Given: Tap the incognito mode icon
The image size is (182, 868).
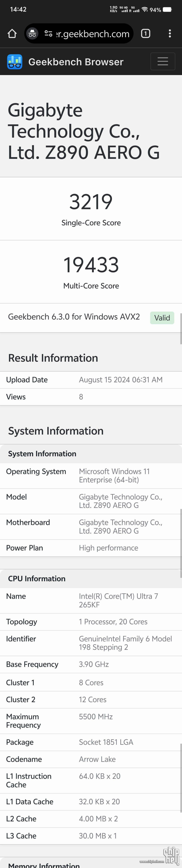Looking at the screenshot, I should [32, 34].
